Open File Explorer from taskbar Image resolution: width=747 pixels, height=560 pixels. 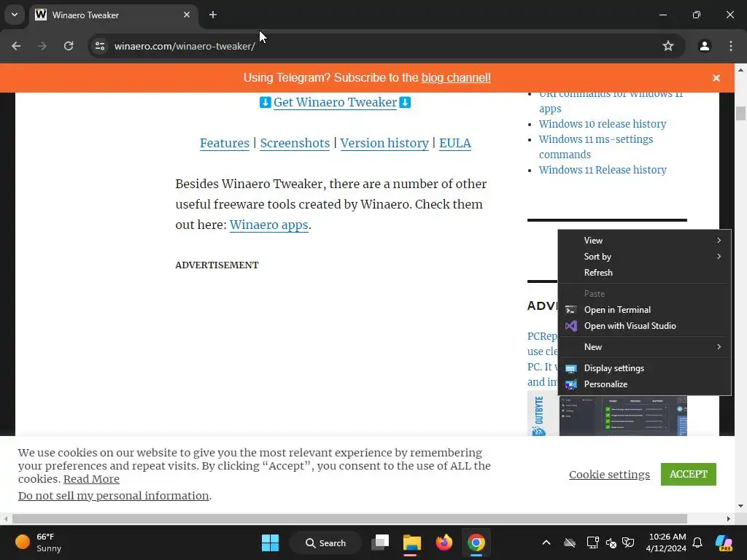coord(411,542)
